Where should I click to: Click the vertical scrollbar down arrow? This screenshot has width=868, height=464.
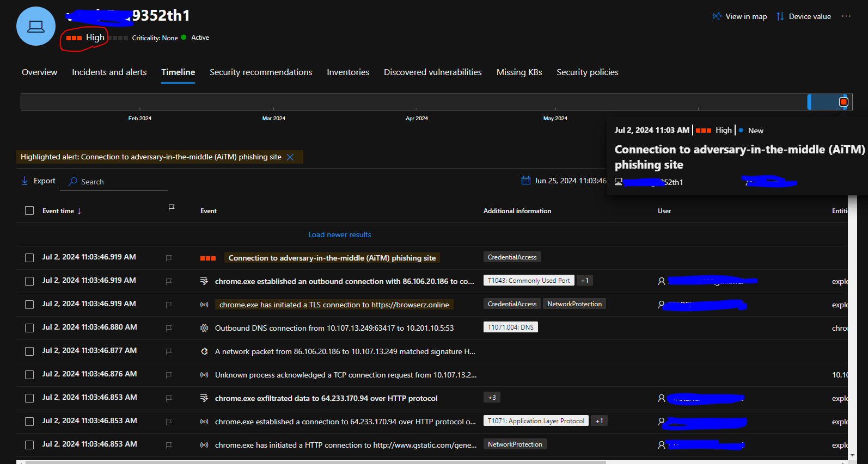[x=853, y=455]
